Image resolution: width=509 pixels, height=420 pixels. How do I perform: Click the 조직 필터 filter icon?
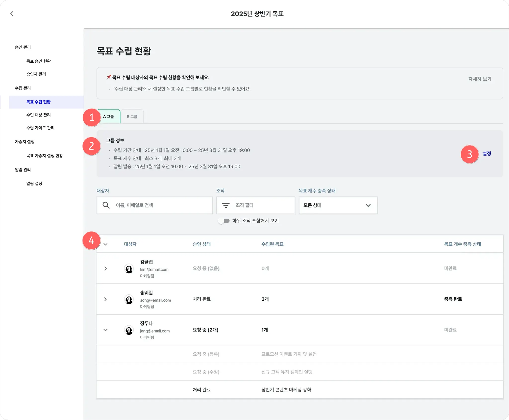pyautogui.click(x=226, y=205)
